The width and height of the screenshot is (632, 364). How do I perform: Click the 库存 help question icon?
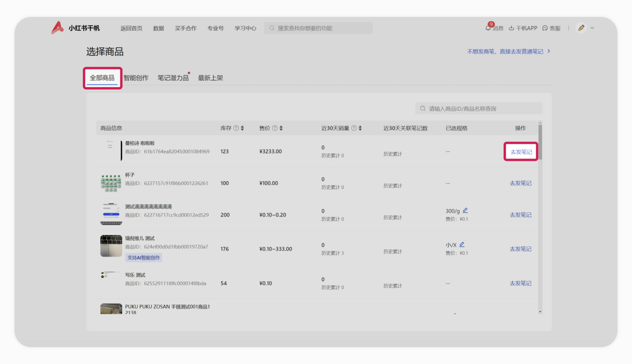coord(236,128)
